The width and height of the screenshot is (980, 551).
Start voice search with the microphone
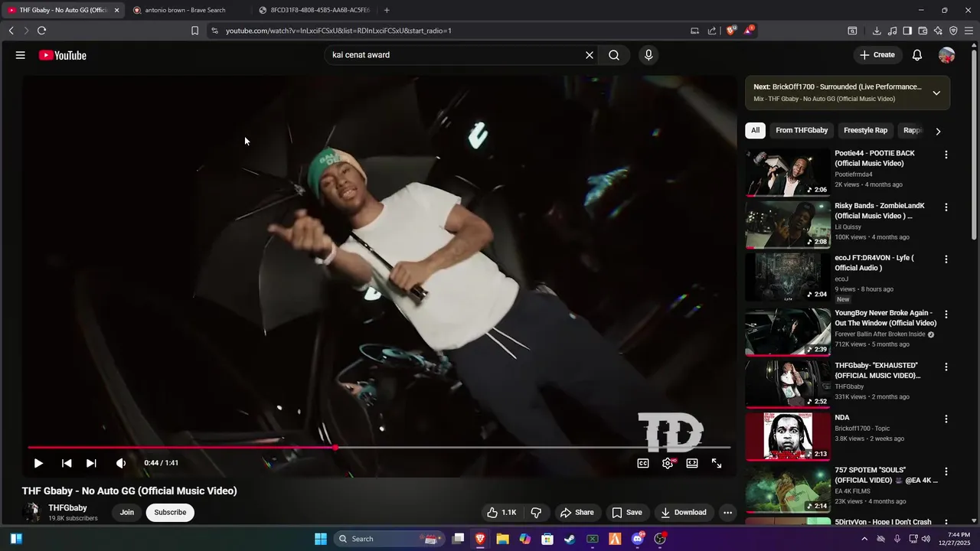click(x=648, y=55)
